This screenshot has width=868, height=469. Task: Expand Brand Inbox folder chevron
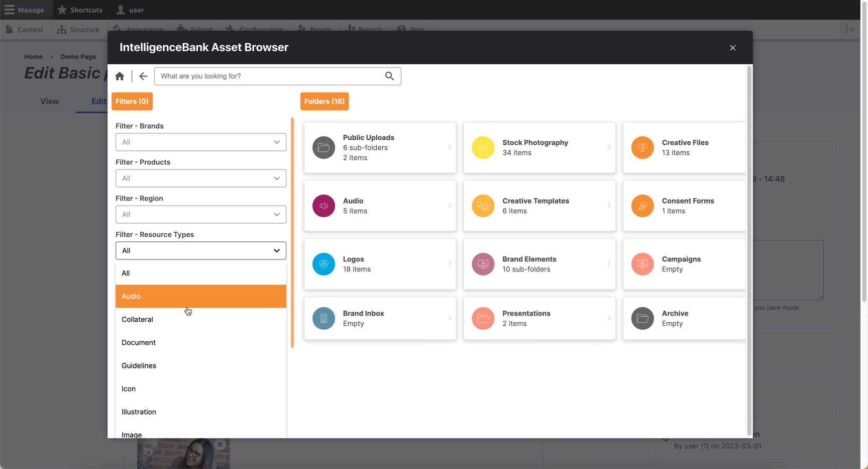(x=450, y=318)
